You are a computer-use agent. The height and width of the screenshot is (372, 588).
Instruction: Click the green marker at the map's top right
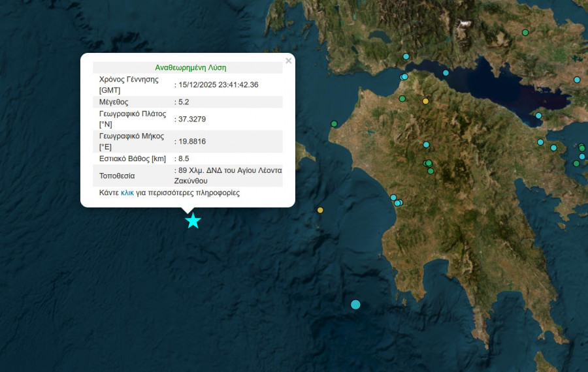[525, 33]
